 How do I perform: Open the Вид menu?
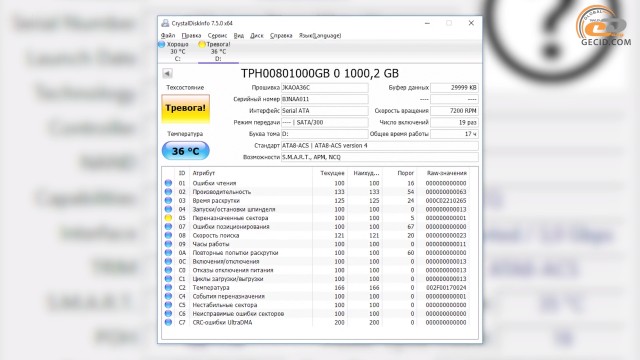click(239, 36)
